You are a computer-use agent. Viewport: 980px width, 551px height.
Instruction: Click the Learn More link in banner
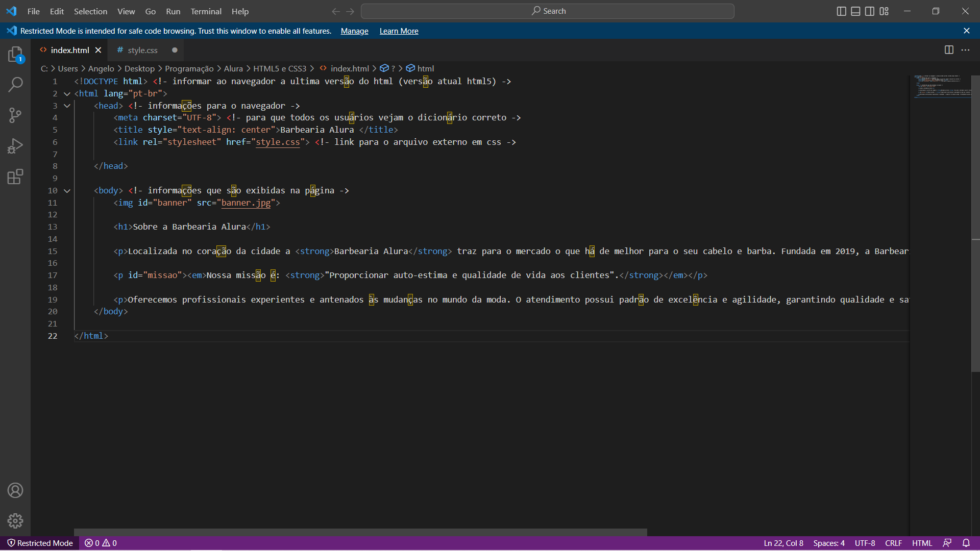(x=399, y=30)
